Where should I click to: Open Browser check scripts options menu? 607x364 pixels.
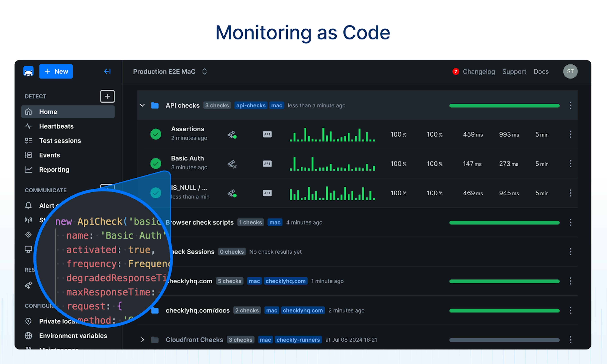tap(570, 222)
